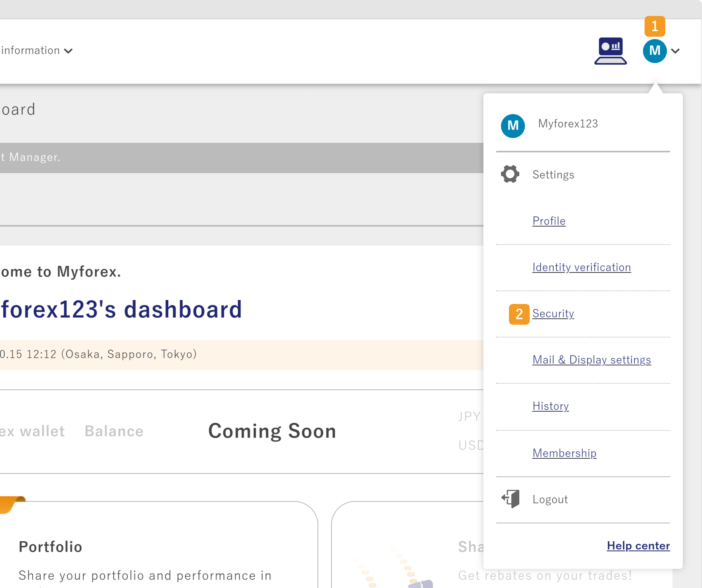Click the orange step 2 badge
Viewport: 702px width, 588px height.
(x=519, y=314)
